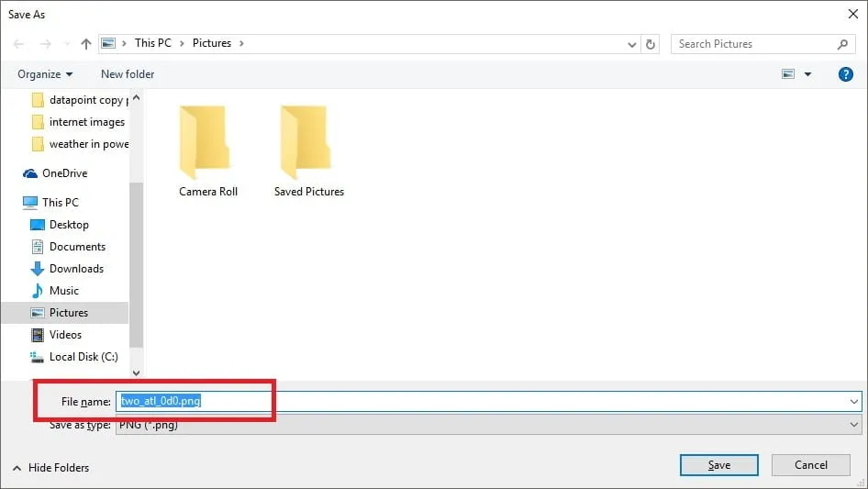Open Local Disk (C:) in navigation pane
Image resolution: width=868 pixels, height=489 pixels.
(74, 357)
